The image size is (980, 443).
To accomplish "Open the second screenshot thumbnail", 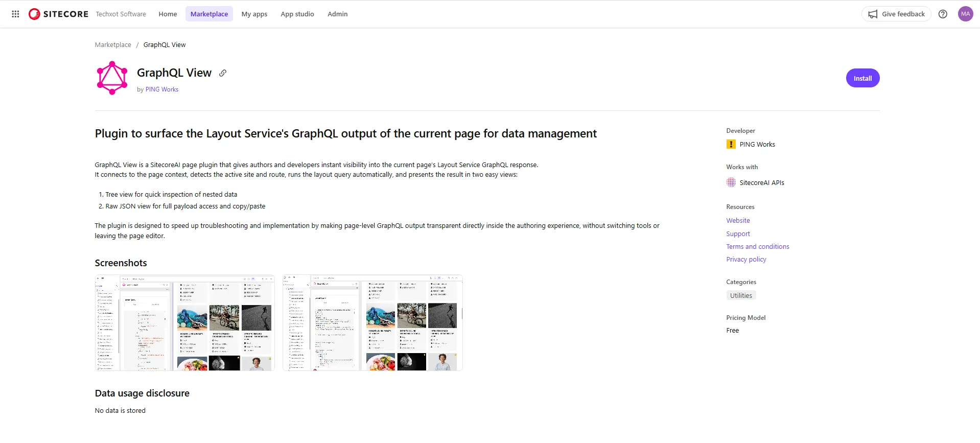I will pos(372,323).
